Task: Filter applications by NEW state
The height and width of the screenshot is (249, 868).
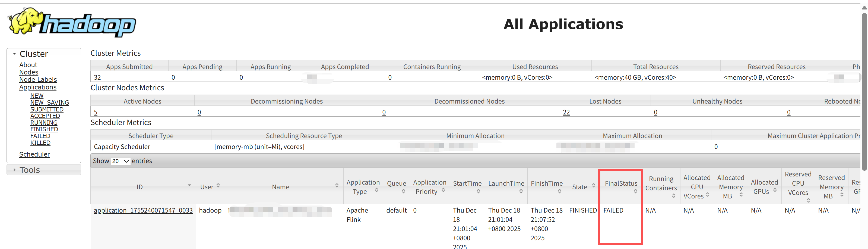Action: pyautogui.click(x=37, y=96)
